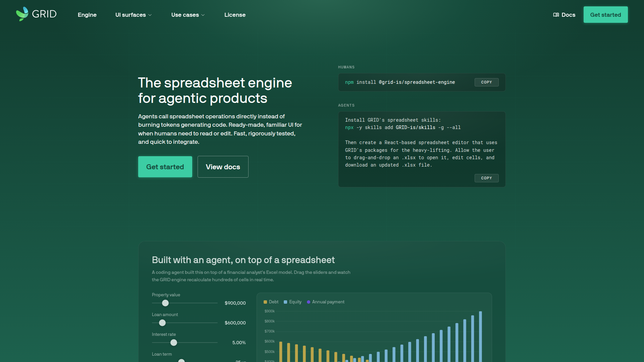Adjust the Loan amount slider handle

pos(162,323)
